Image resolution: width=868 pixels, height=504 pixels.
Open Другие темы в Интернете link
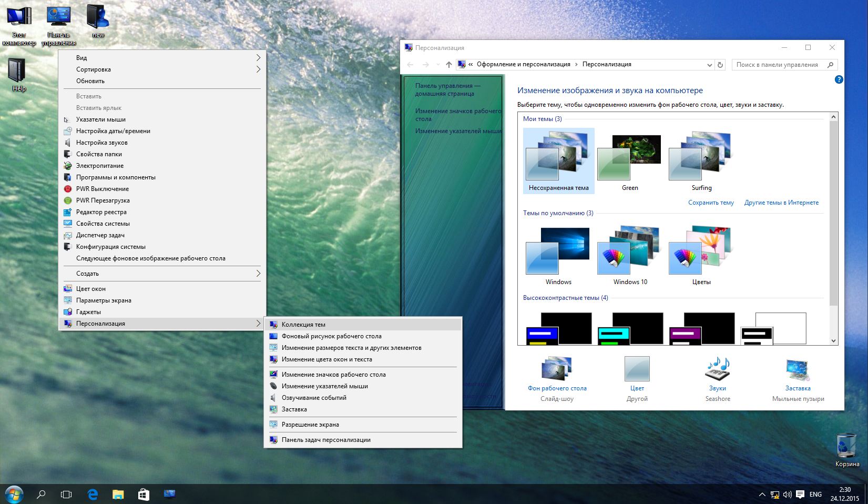click(781, 203)
